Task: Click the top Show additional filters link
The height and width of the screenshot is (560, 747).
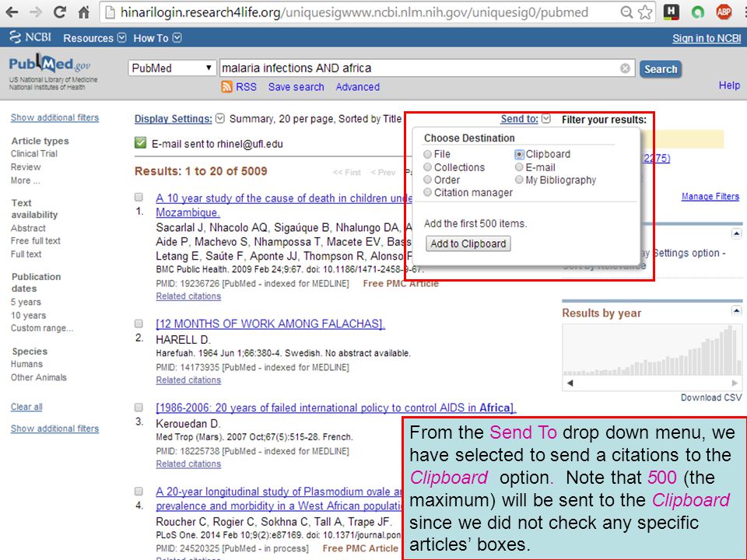Action: (54, 117)
